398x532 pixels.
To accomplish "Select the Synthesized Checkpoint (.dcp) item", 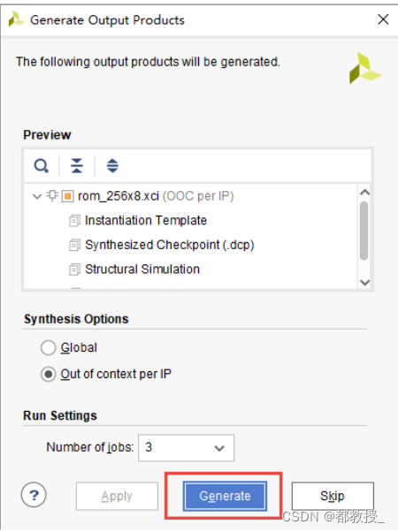I will tap(170, 245).
